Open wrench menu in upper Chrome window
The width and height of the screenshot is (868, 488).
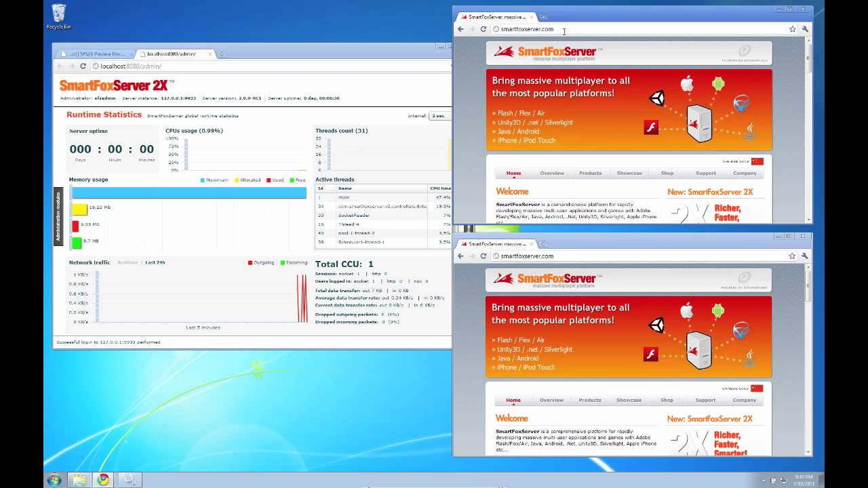coord(805,29)
